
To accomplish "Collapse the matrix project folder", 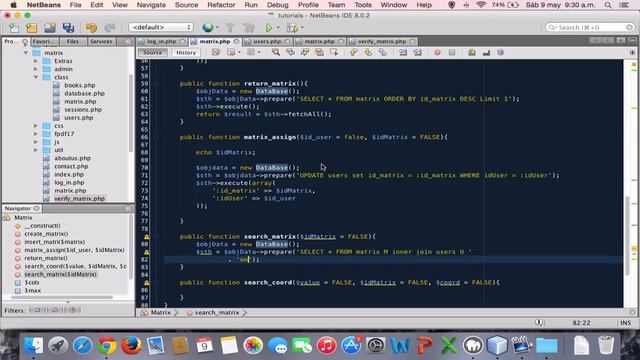I will (26, 53).
